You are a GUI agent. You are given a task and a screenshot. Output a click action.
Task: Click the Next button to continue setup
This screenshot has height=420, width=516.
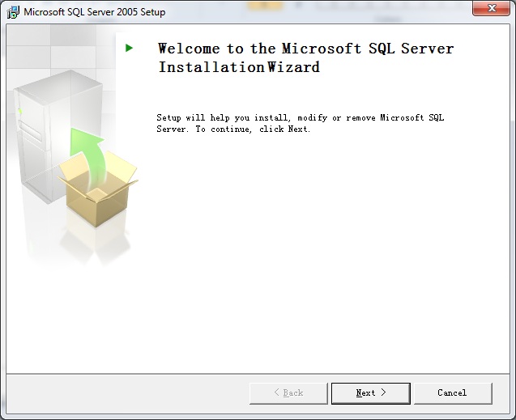click(370, 393)
